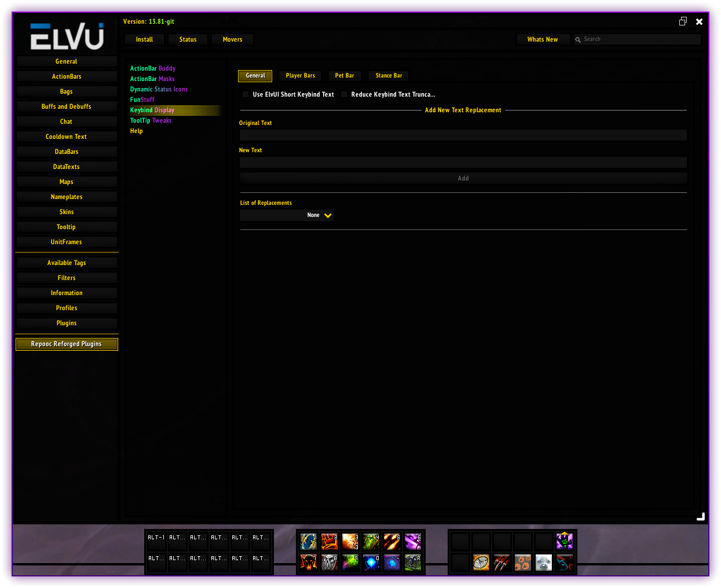This screenshot has width=721, height=588.
Task: Click the action button bound to R
Action: point(413,563)
